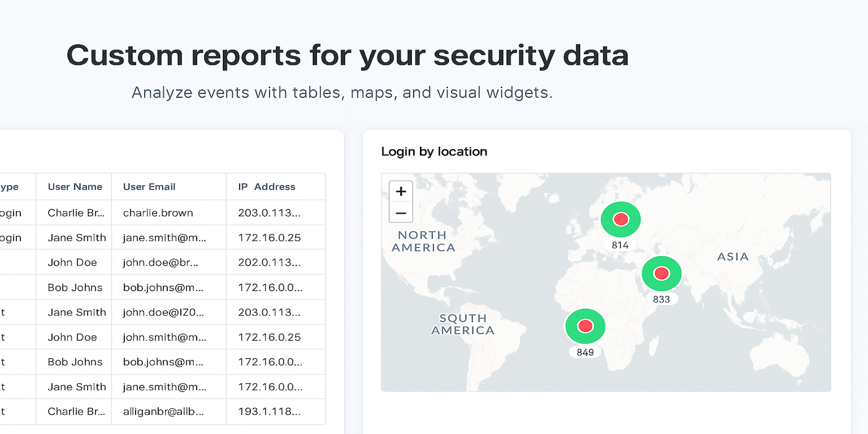Select the map marker labeled 849

point(585,326)
